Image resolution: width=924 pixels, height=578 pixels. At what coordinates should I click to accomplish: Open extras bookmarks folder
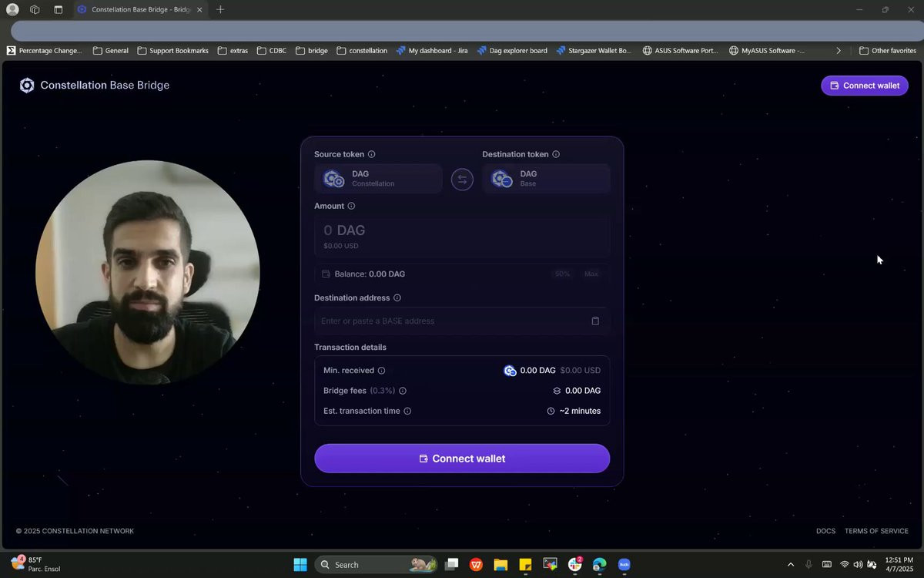point(233,50)
